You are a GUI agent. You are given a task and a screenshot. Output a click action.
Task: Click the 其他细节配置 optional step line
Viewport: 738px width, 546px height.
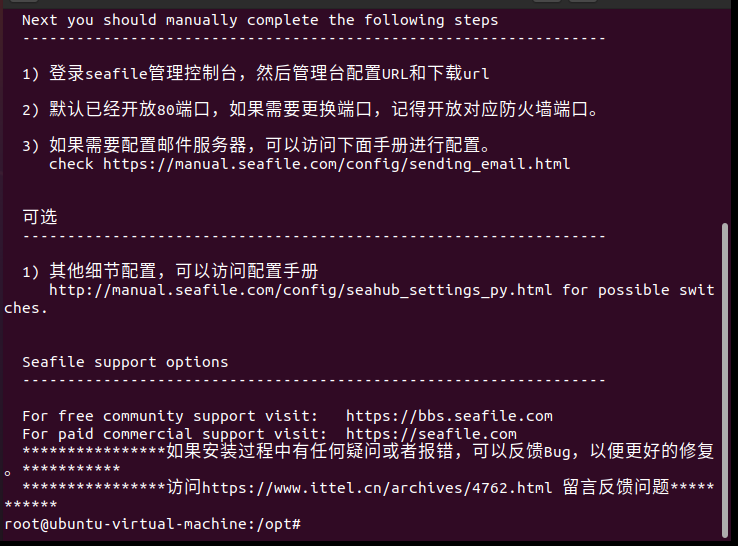tap(170, 271)
